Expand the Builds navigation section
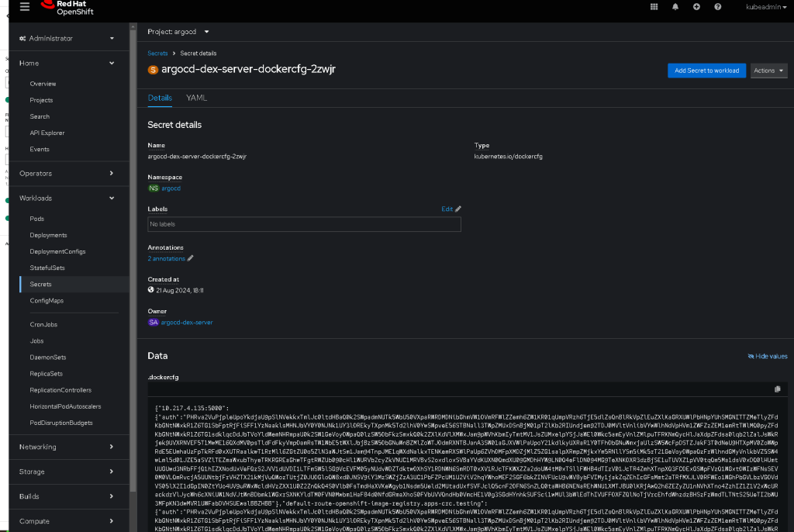The image size is (794, 532). 67,496
